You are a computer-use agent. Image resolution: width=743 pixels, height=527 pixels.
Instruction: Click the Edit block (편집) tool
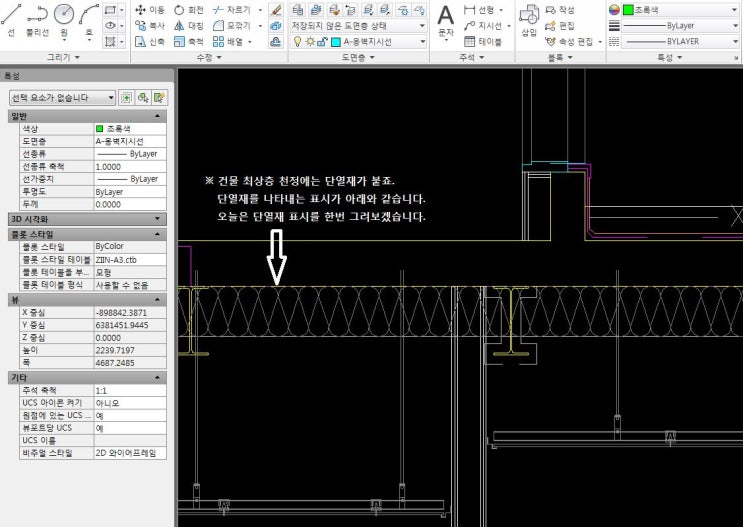(560, 26)
